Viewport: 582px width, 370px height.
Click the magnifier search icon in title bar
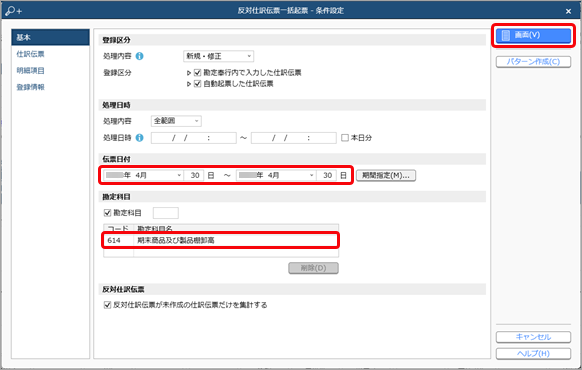pyautogui.click(x=13, y=11)
